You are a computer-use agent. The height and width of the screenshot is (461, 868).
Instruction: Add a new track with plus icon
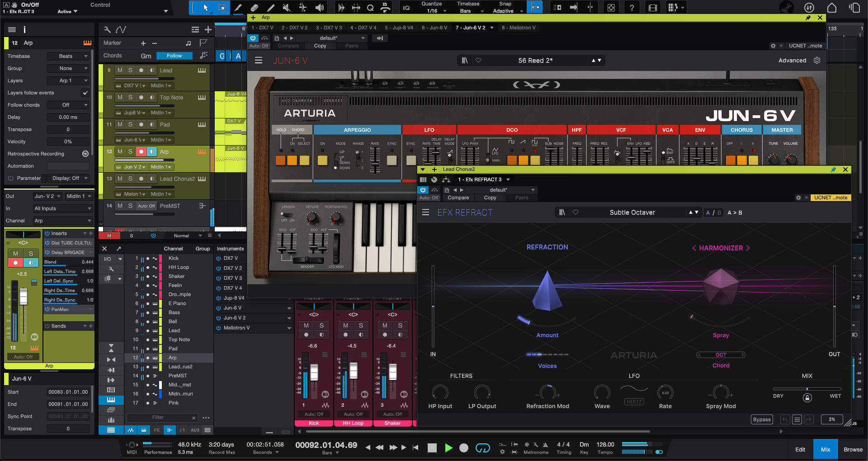208,29
